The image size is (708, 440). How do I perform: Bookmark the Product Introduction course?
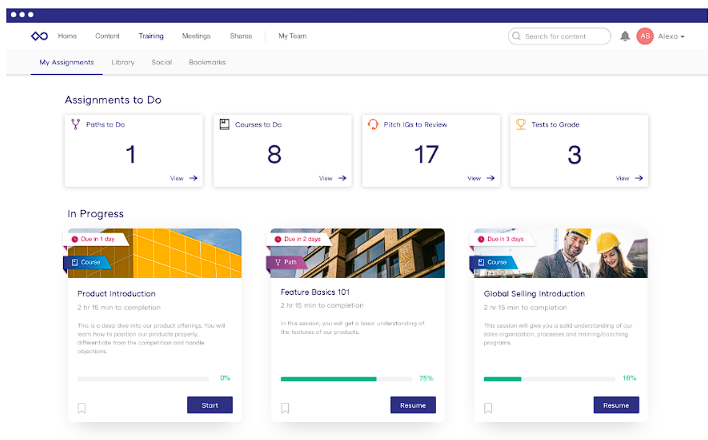82,408
